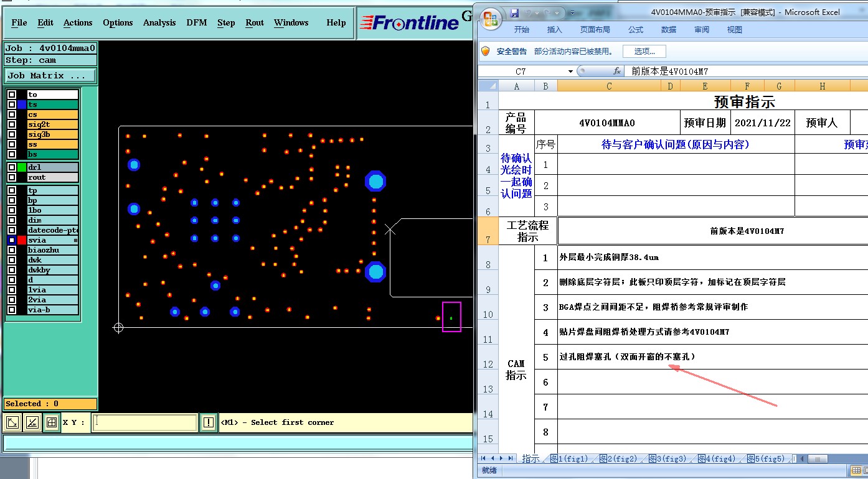Click column H header in Excel

click(x=822, y=86)
